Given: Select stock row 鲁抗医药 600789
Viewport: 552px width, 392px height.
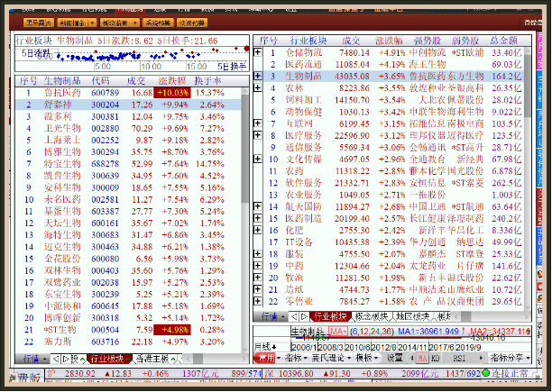Looking at the screenshot, I should [x=128, y=93].
